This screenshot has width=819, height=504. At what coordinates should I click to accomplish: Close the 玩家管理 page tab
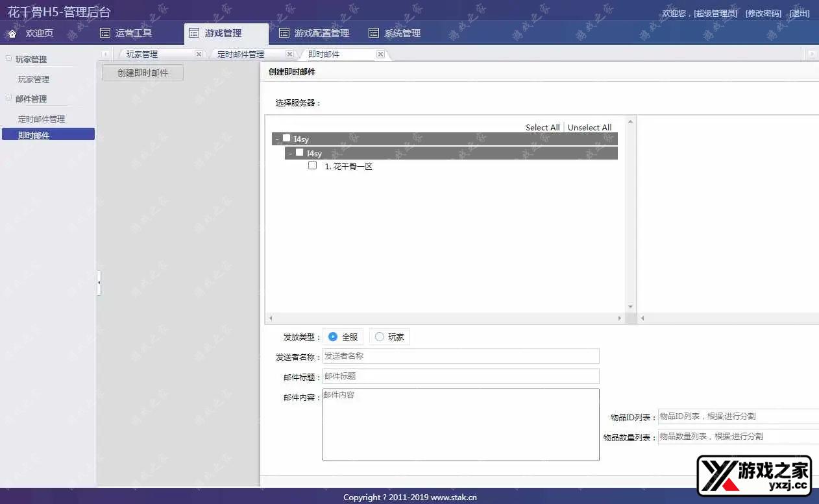pos(199,54)
